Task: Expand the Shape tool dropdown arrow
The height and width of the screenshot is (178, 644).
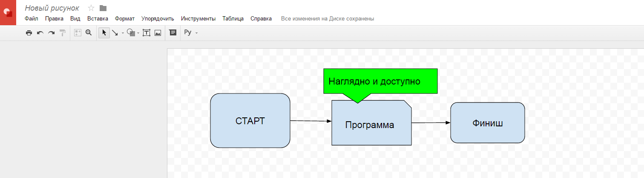Action: pos(138,33)
